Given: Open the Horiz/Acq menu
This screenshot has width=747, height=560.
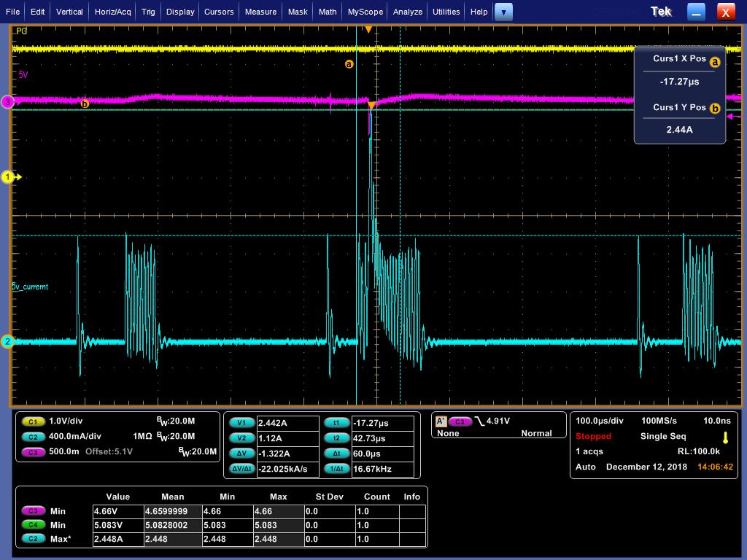Looking at the screenshot, I should pos(112,12).
